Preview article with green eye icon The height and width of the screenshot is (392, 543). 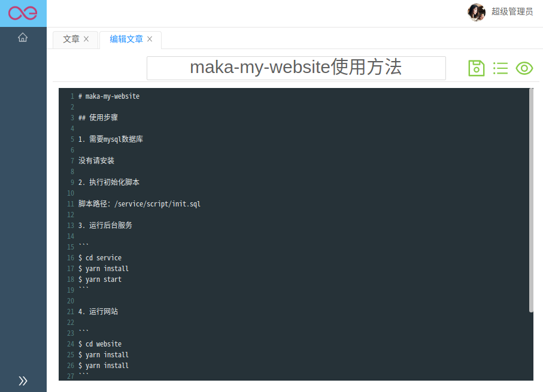click(524, 68)
